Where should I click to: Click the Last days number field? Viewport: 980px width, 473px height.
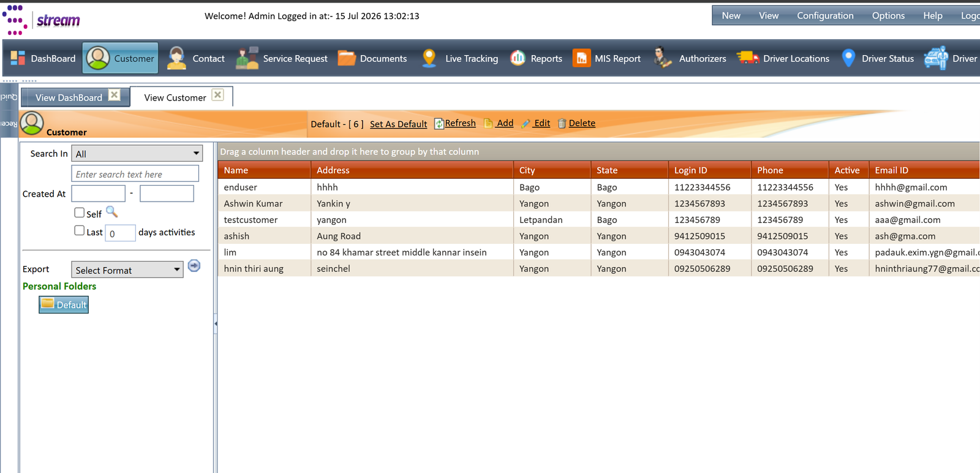coord(120,233)
